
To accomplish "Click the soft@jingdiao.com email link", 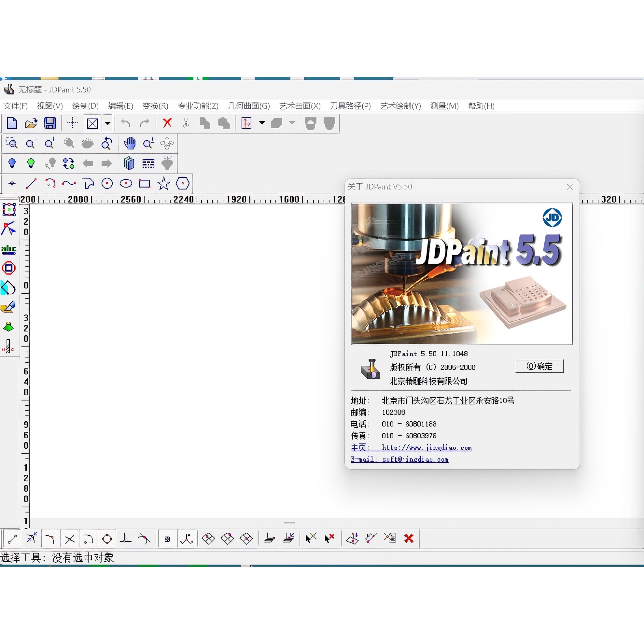I will pos(415,459).
